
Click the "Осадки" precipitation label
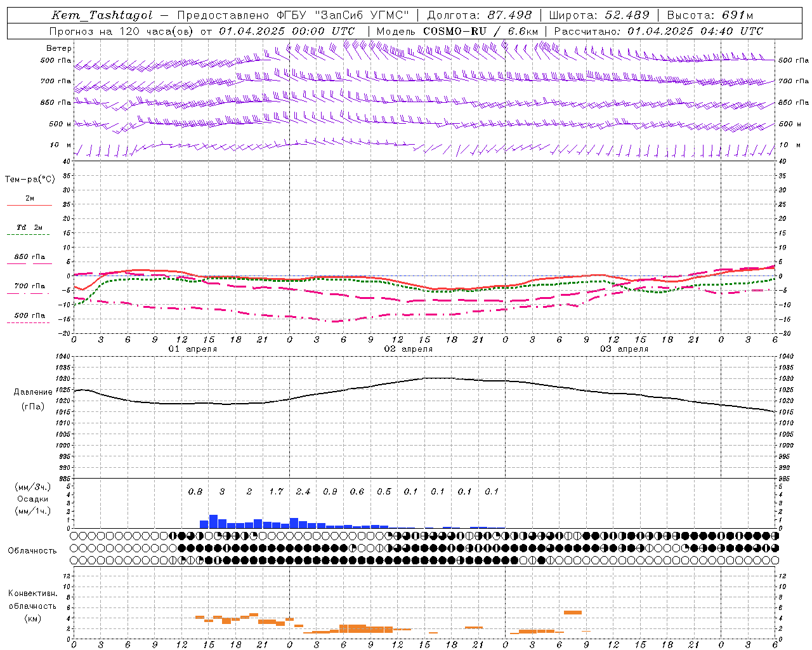tap(33, 499)
